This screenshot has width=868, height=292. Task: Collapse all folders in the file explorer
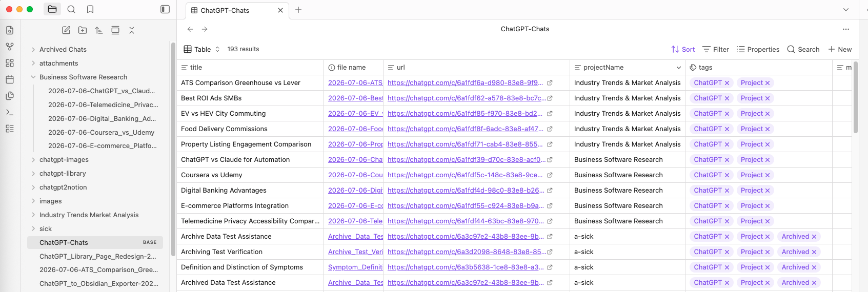coord(132,30)
